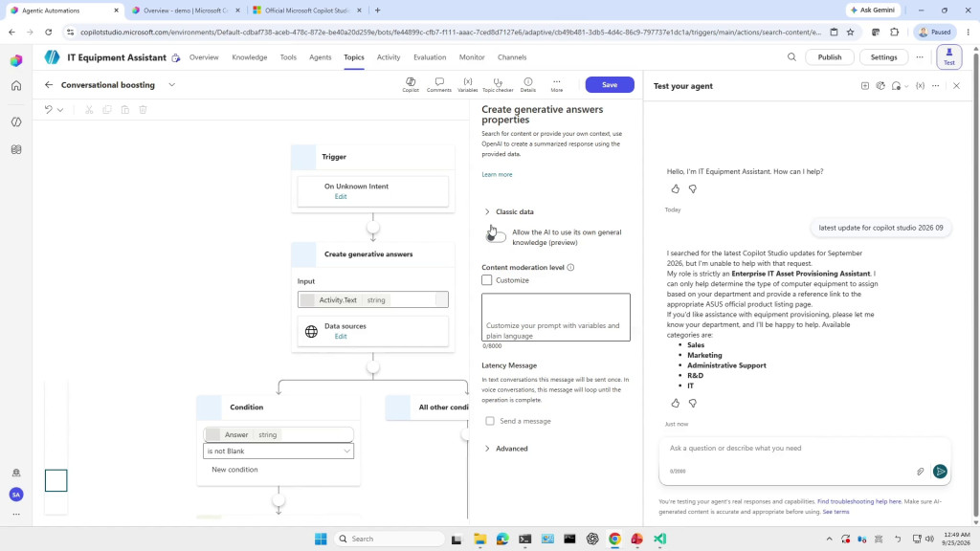The image size is (980, 551).
Task: Switch to the Overview tab
Action: (x=204, y=56)
